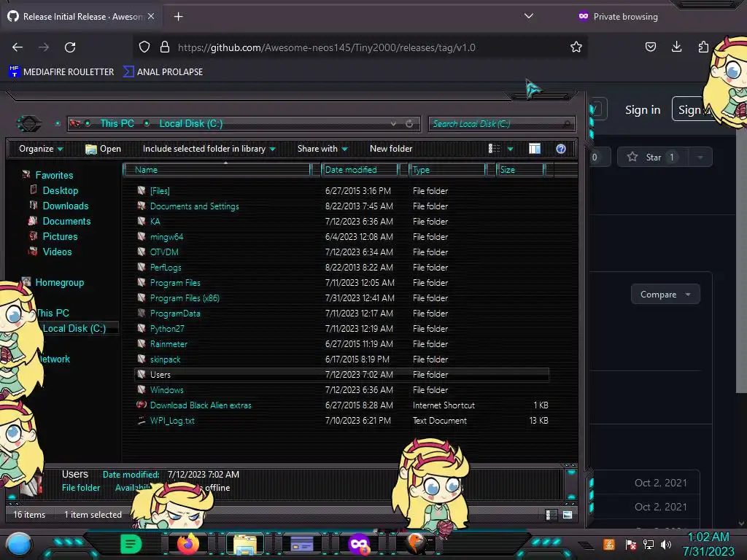The height and width of the screenshot is (560, 747).
Task: Go back in the Firefox browser
Action: pos(18,47)
